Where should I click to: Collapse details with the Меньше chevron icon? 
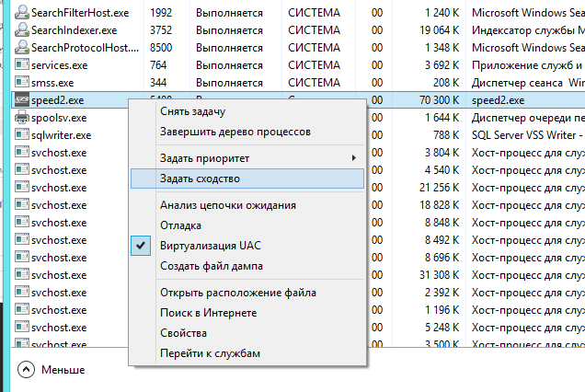[x=26, y=370]
